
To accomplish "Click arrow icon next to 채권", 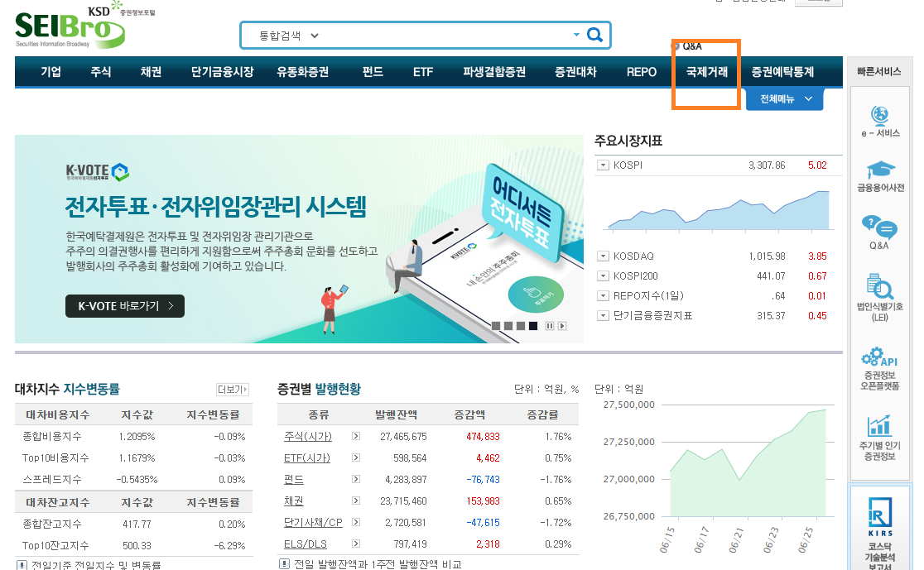I will pyautogui.click(x=356, y=501).
